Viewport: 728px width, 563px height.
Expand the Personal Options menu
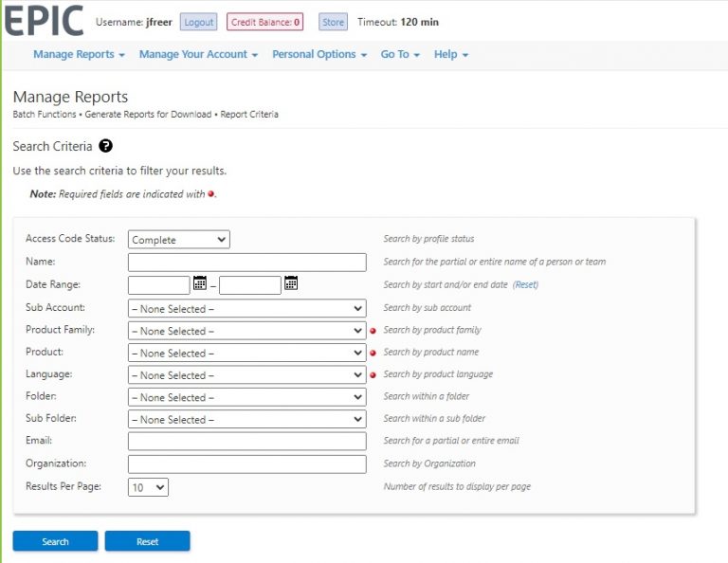point(319,55)
